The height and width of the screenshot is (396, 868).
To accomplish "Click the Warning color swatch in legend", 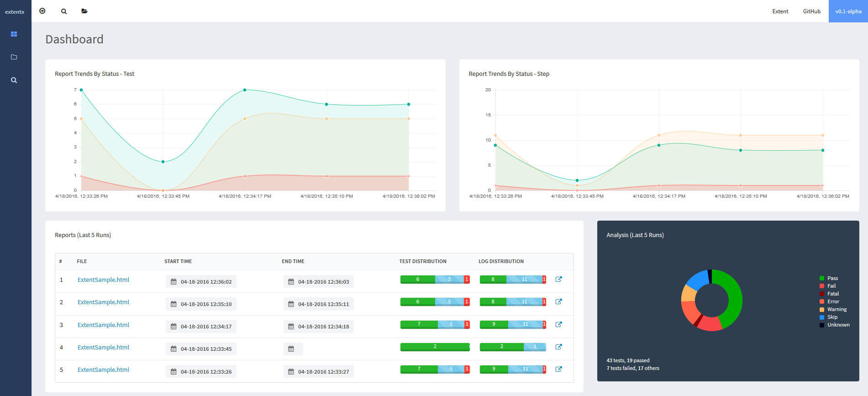I will point(822,310).
